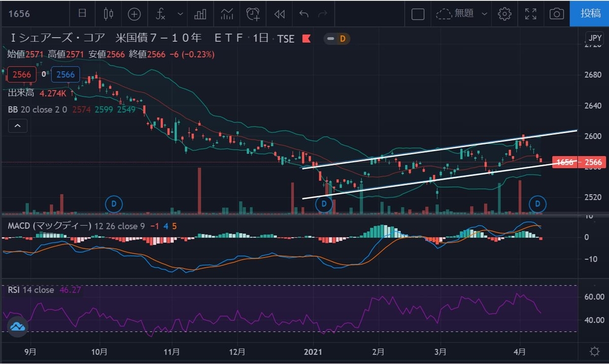
Task: Open chart settings gear in toolbar
Action: (x=504, y=14)
